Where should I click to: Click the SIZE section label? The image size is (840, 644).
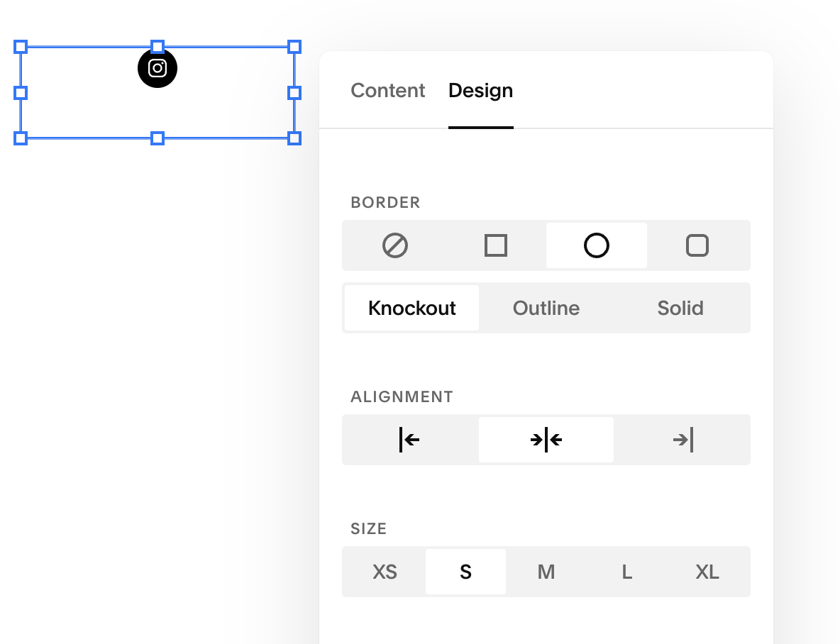[x=369, y=529]
